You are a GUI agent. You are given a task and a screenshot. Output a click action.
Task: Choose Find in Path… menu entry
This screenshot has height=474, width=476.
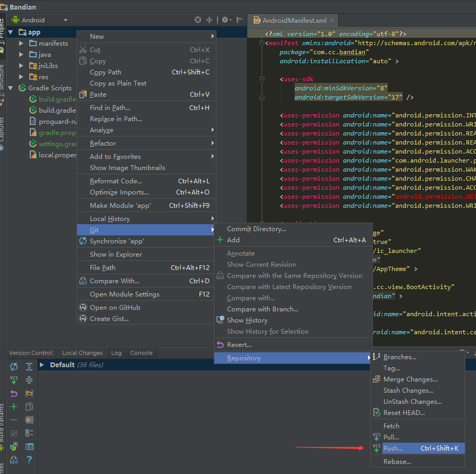pos(146,108)
